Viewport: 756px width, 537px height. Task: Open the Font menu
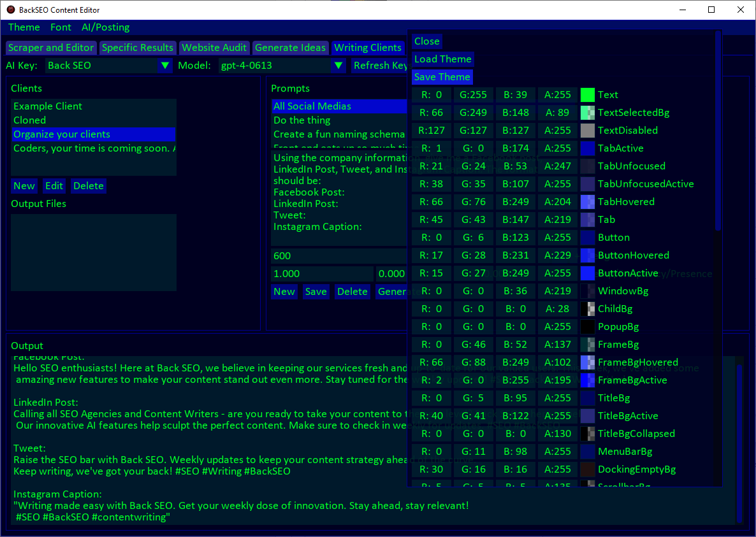[61, 27]
